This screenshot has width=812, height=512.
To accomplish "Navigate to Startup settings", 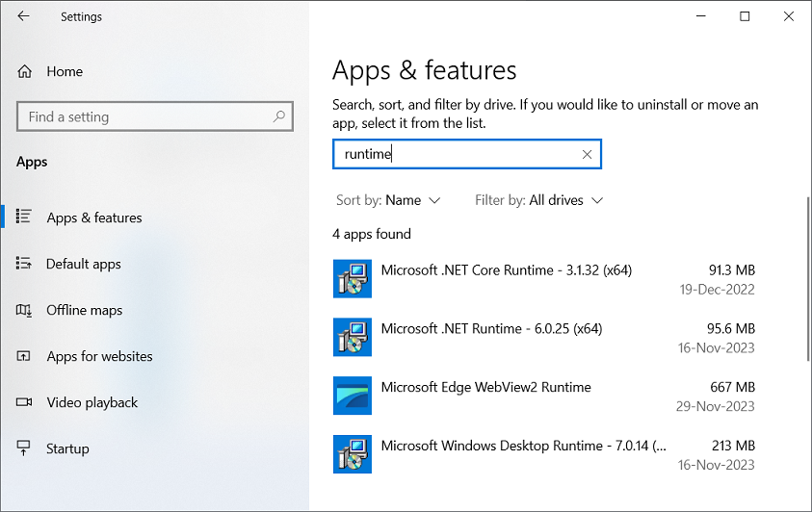I will pos(67,448).
